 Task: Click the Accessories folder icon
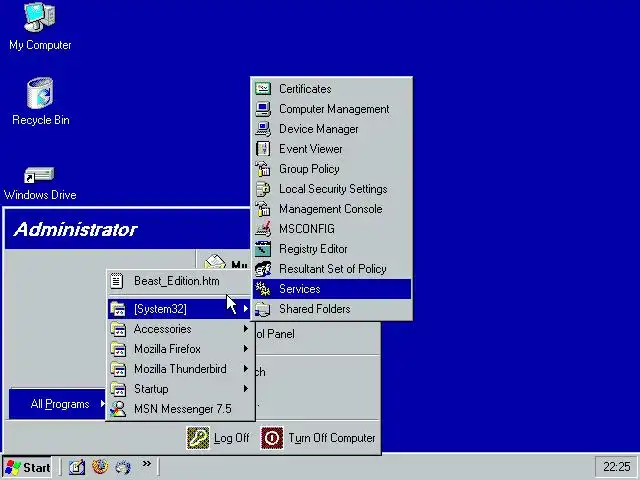tap(118, 329)
